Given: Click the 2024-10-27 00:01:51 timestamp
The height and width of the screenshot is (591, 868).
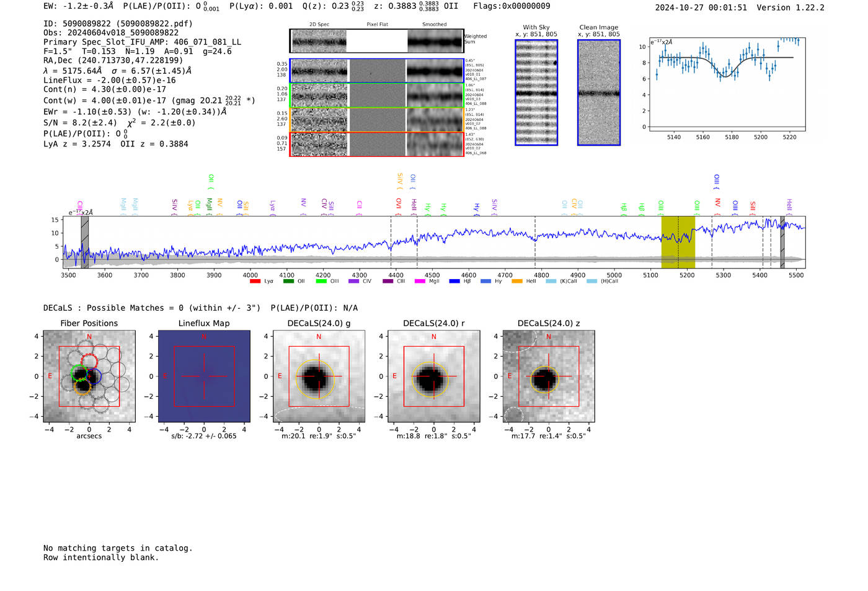Looking at the screenshot, I should coord(701,8).
